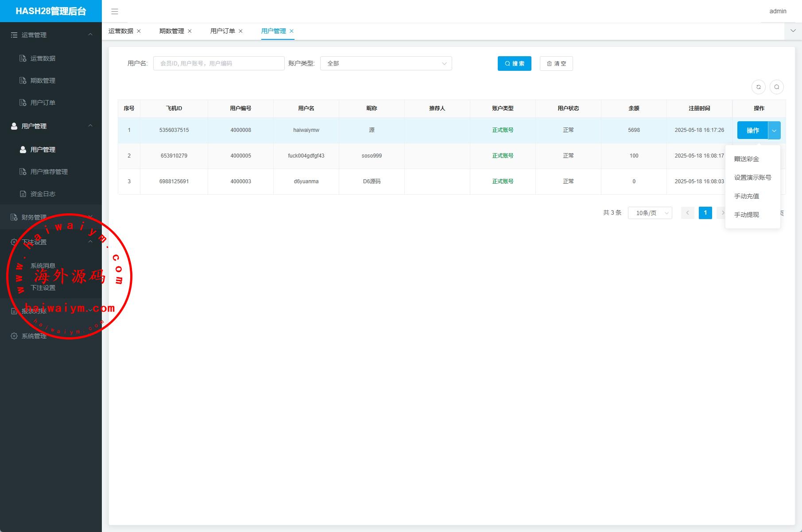Viewport: 802px width, 532px height.
Task: Expand the 系统管理 sidebar menu
Action: point(34,336)
